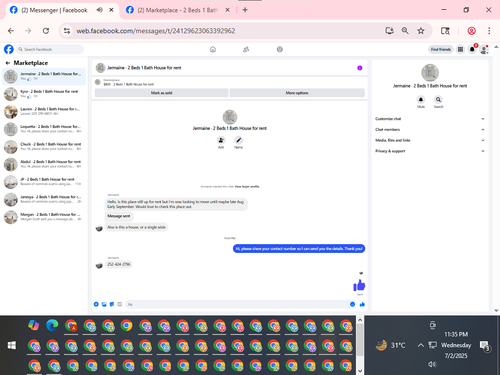Open the account profile picture menu
500x375 pixels.
[484, 49]
